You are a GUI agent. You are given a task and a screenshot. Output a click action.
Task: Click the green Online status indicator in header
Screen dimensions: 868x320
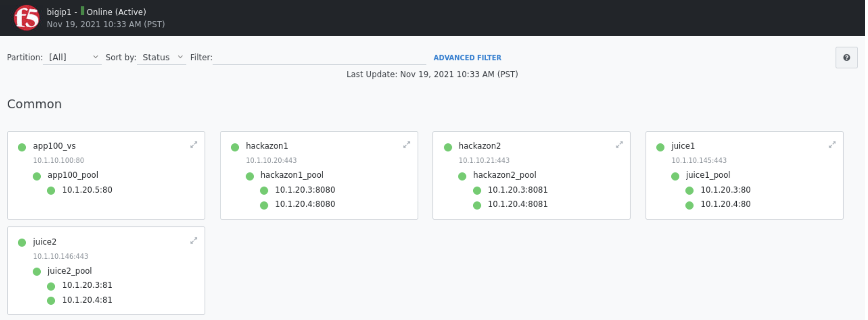click(82, 11)
